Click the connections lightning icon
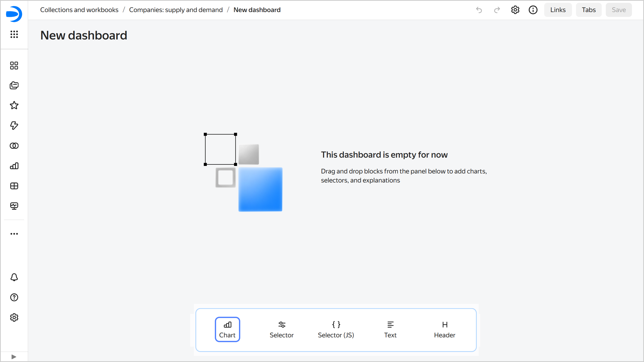 coord(14,125)
